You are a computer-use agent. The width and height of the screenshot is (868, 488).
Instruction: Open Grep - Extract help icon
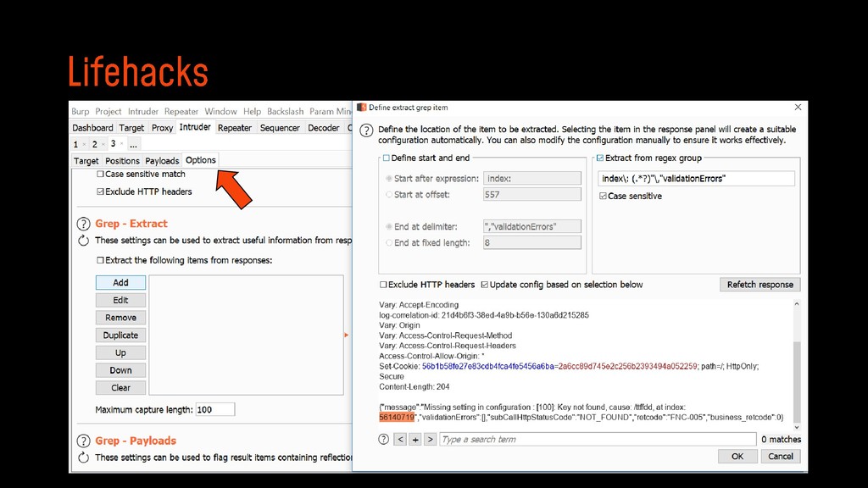(83, 224)
